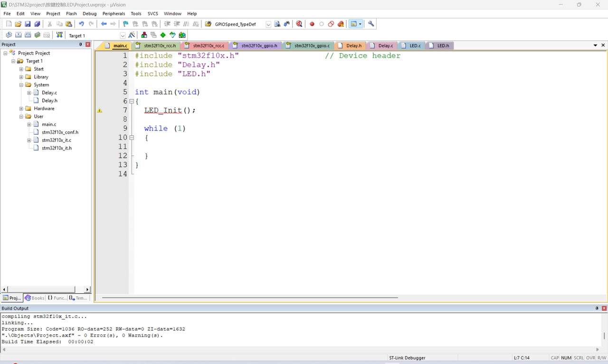Collapse the System folder
Viewport: 608px width, 364px height.
[x=21, y=85]
